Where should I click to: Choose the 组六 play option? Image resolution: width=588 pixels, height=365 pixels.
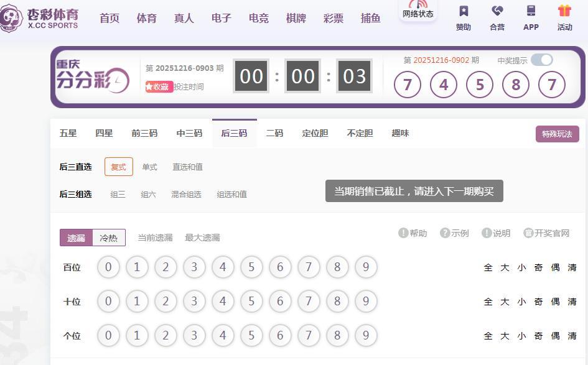[148, 194]
